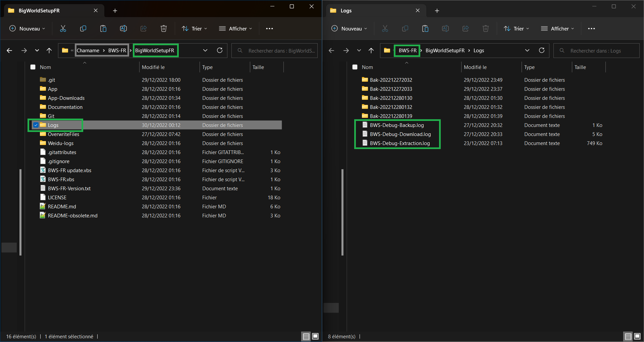This screenshot has height=342, width=644.
Task: Expand address history dropdown in Logs window
Action: pyautogui.click(x=527, y=50)
